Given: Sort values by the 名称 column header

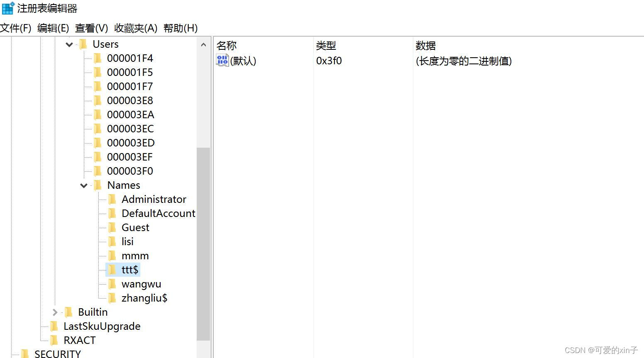Looking at the screenshot, I should pyautogui.click(x=261, y=45).
